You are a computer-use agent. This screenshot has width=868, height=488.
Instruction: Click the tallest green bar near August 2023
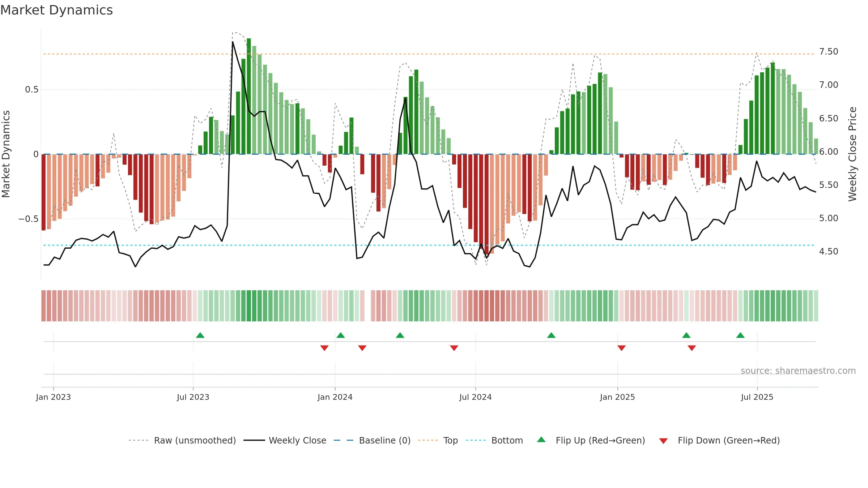point(249,96)
